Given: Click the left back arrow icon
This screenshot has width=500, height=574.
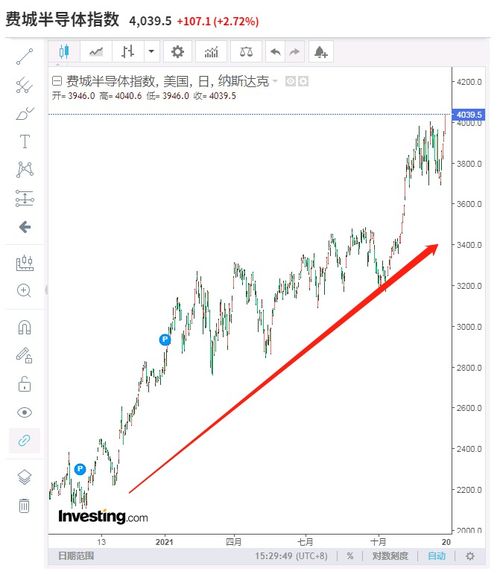Looking at the screenshot, I should tap(25, 227).
